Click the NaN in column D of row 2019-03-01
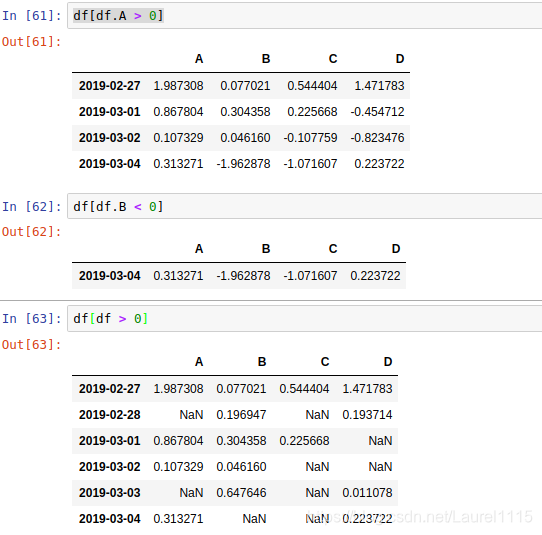542x535 pixels. tap(380, 441)
